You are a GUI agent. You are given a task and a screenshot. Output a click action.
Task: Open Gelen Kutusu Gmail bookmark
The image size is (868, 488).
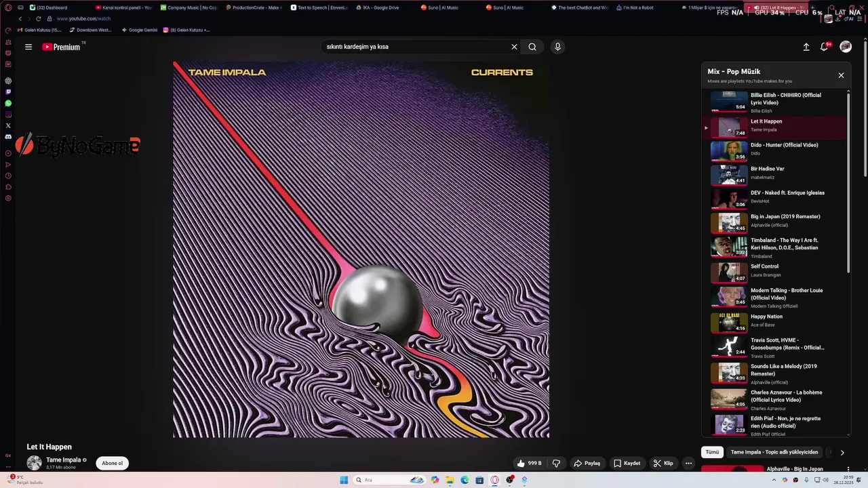click(x=39, y=30)
